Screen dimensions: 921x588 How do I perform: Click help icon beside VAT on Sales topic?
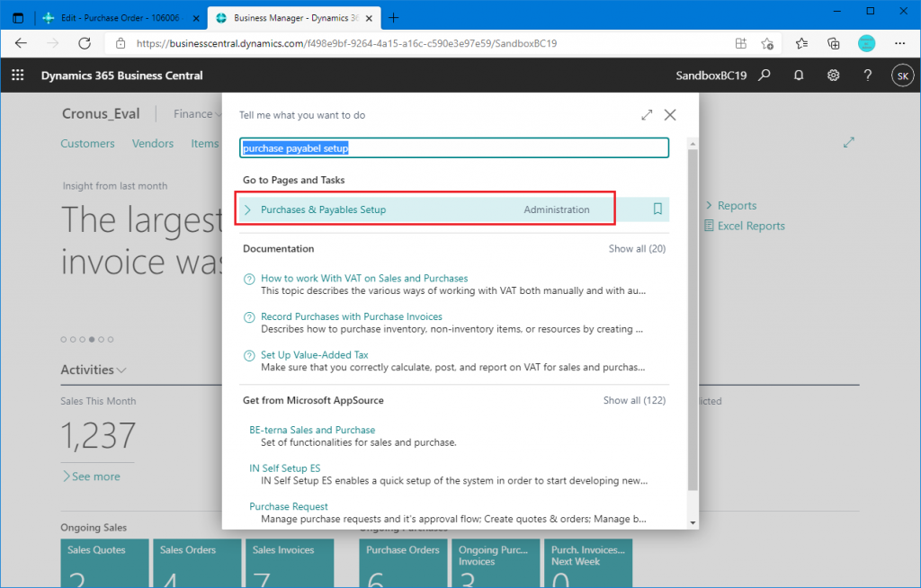click(x=249, y=279)
